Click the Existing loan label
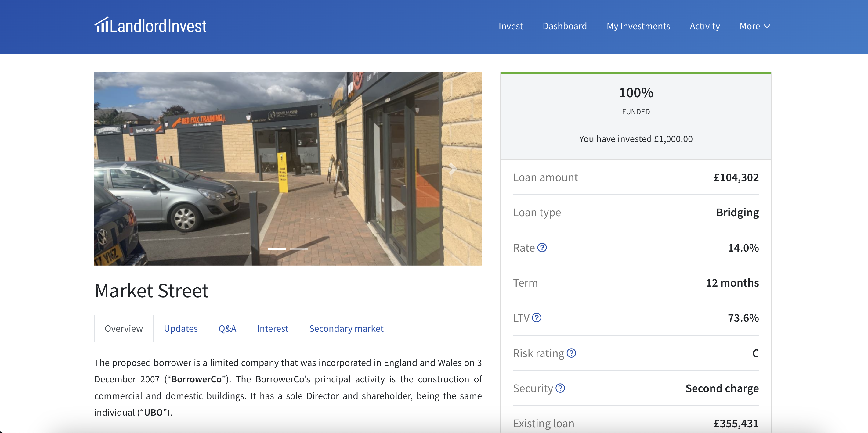 point(544,423)
